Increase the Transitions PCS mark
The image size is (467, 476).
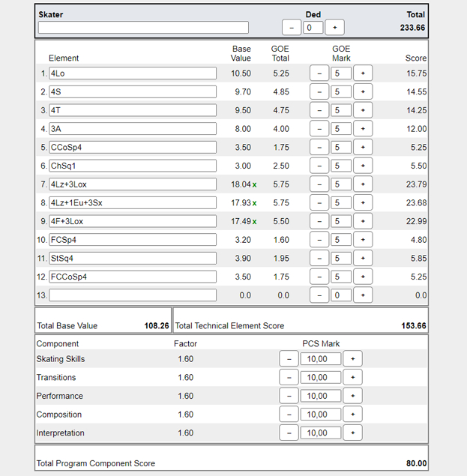point(352,378)
